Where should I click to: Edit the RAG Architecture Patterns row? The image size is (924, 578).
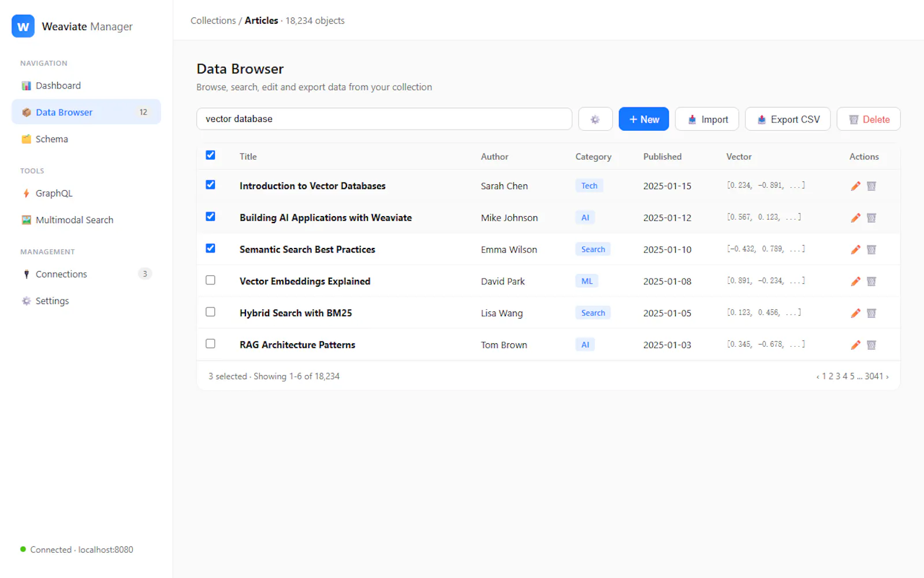(855, 344)
